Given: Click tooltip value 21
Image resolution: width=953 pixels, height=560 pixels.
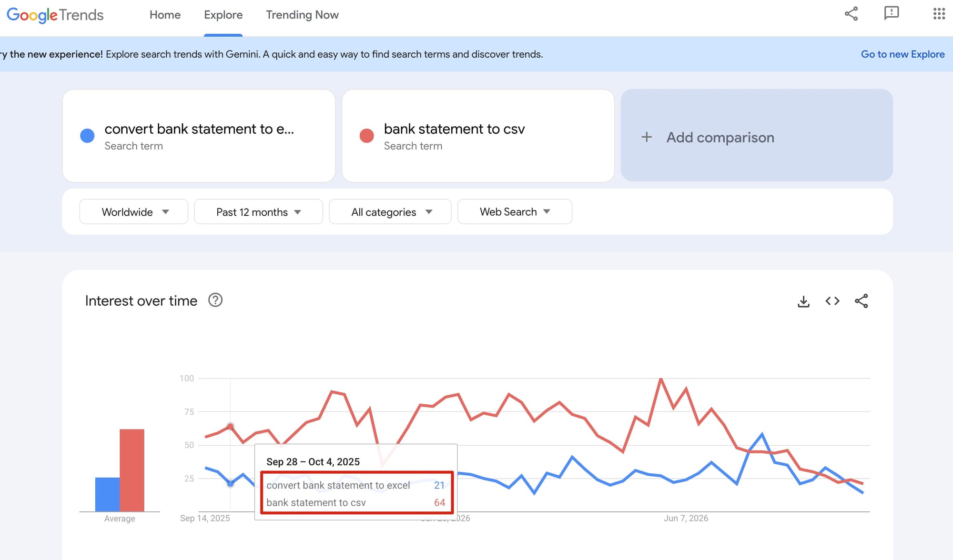Looking at the screenshot, I should [x=439, y=485].
